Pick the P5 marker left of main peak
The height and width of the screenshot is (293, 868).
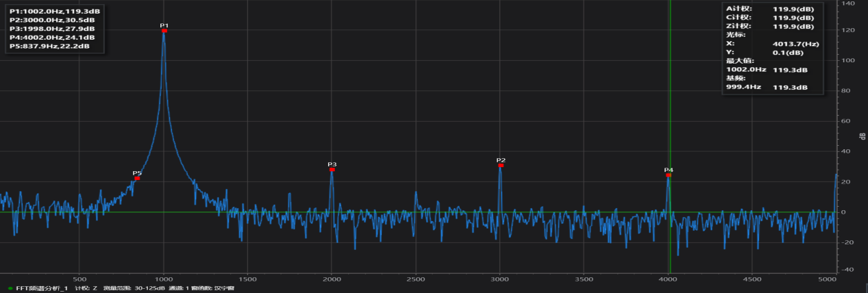click(x=137, y=178)
